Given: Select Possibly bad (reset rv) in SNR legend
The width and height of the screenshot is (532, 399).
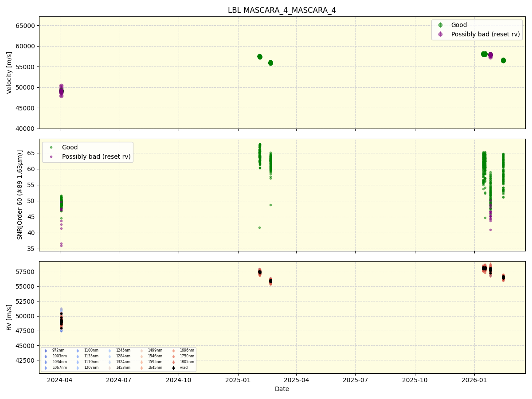Looking at the screenshot, I should coord(96,156).
